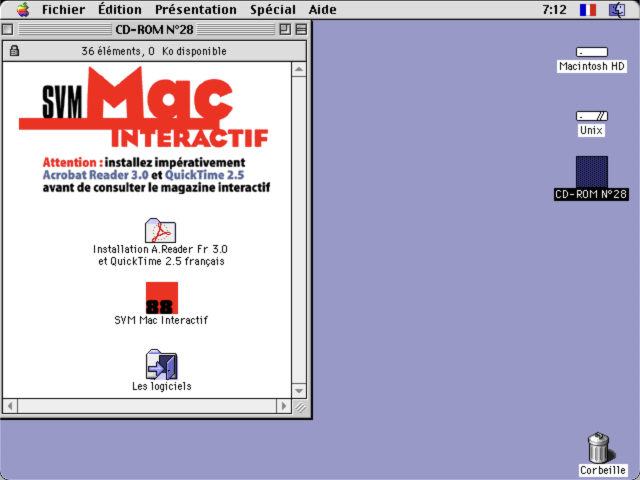Click the "Les logiciels" label

[x=162, y=386]
